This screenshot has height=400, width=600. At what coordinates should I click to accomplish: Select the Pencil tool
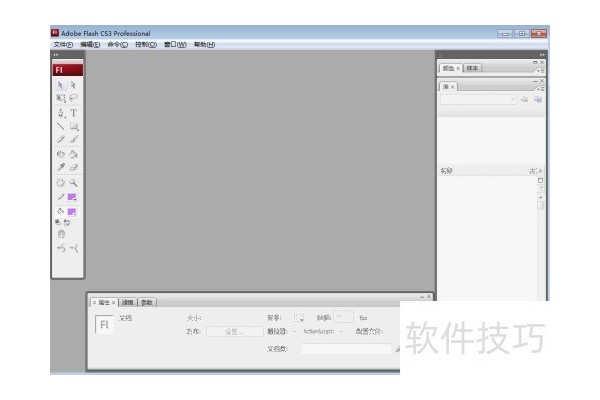coord(60,139)
